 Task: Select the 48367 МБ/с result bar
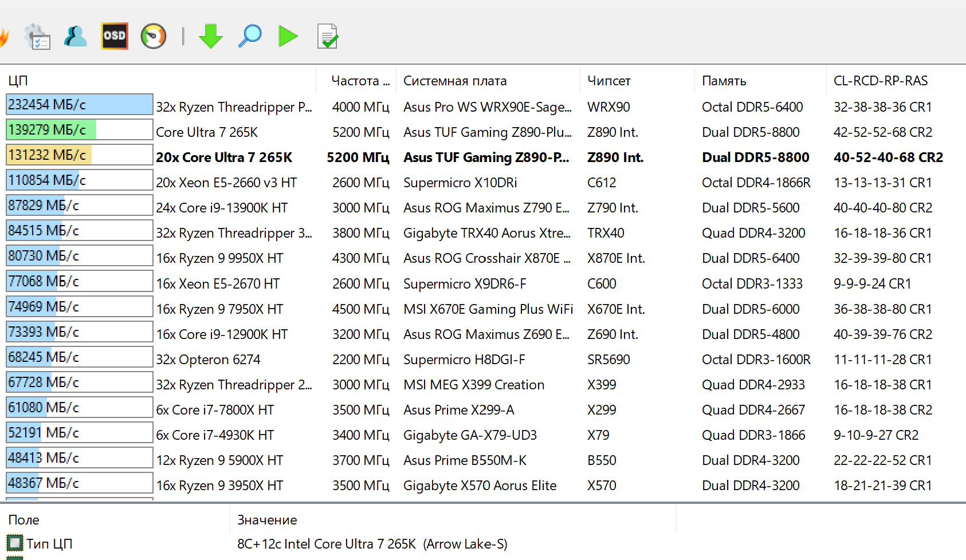79,483
